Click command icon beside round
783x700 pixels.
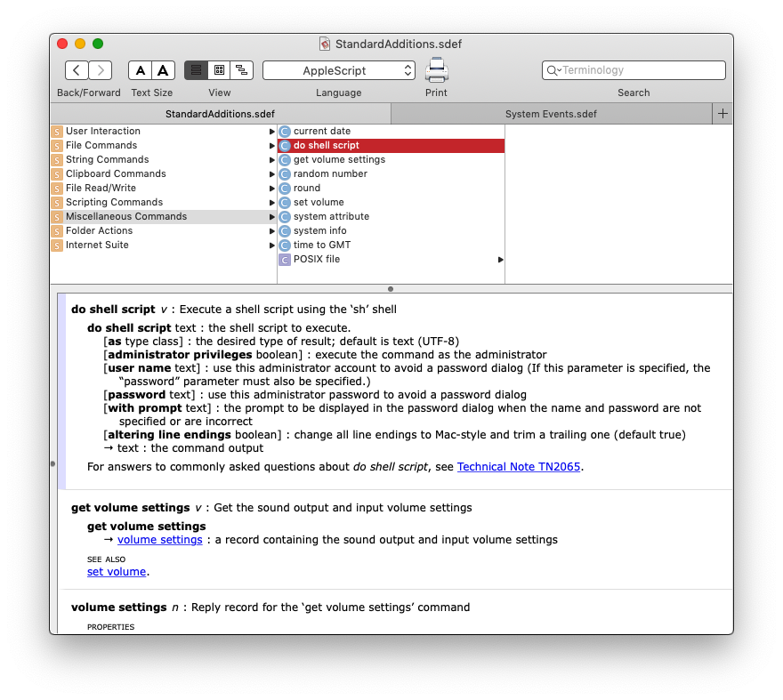click(x=285, y=189)
